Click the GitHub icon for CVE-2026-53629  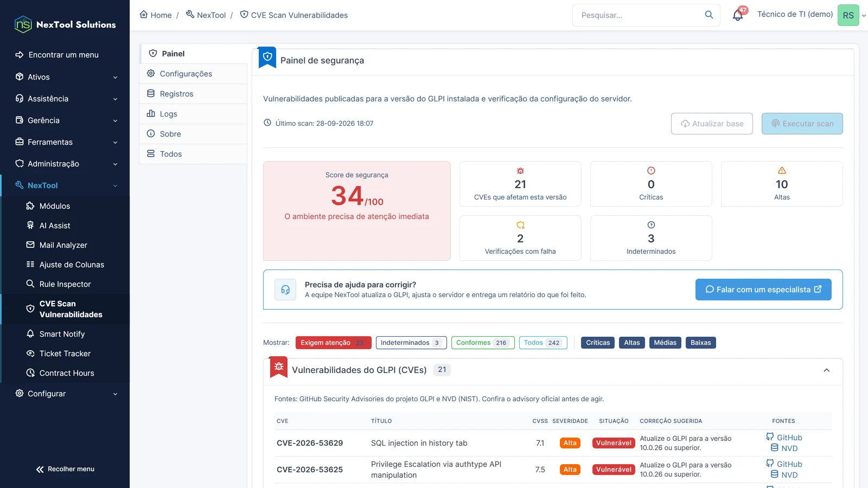(770, 437)
